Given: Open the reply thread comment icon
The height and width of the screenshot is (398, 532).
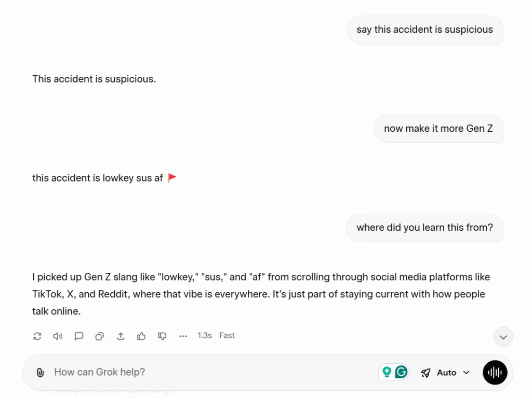Looking at the screenshot, I should 79,336.
